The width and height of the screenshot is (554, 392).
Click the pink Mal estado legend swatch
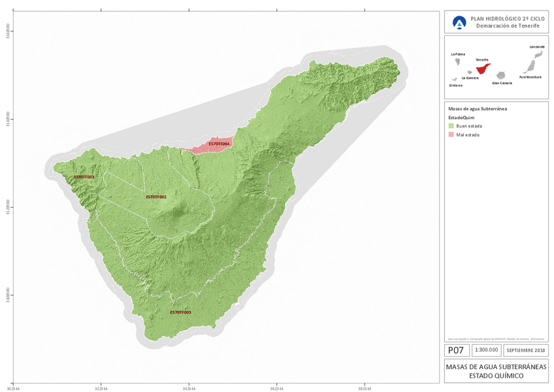click(451, 135)
